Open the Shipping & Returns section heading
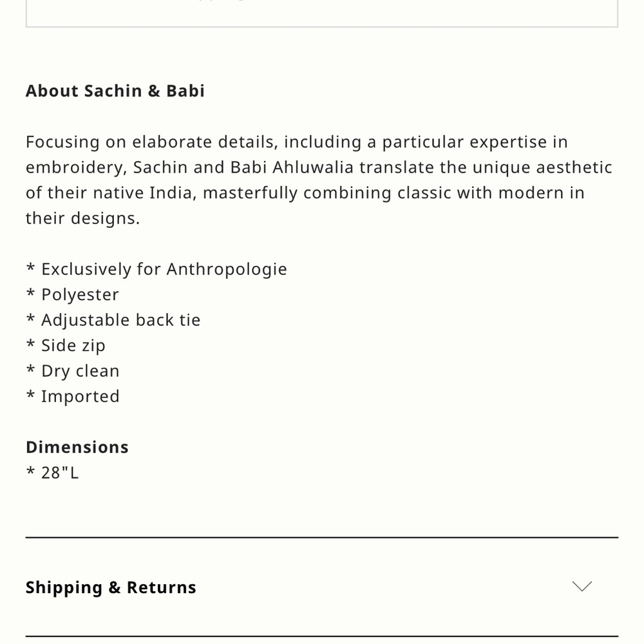This screenshot has width=644, height=644. [111, 587]
